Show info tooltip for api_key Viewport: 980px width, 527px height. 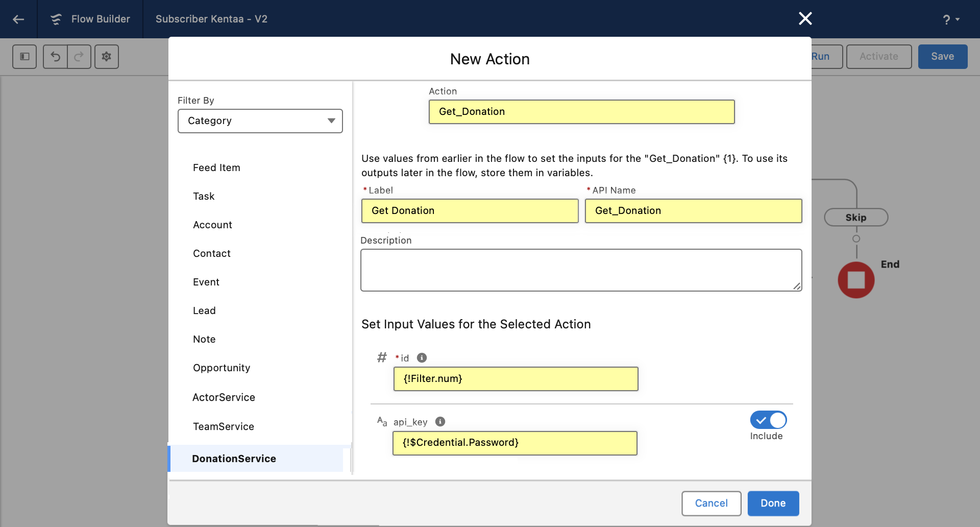440,421
